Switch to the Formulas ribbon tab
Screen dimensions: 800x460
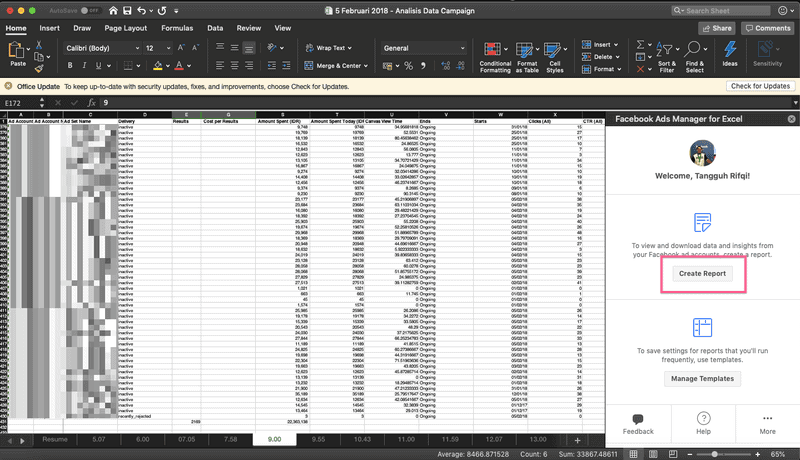tap(177, 28)
